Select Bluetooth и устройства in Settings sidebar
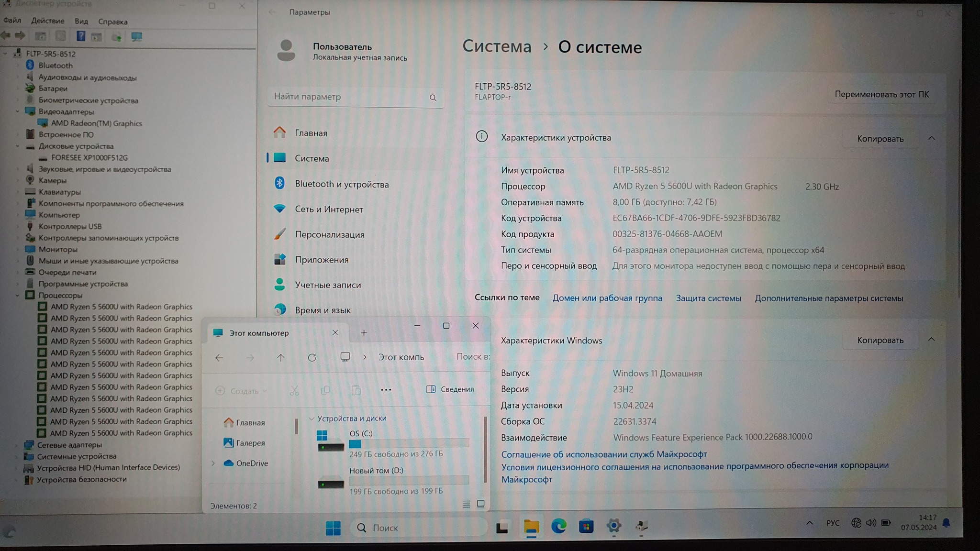980x551 pixels. (x=342, y=184)
